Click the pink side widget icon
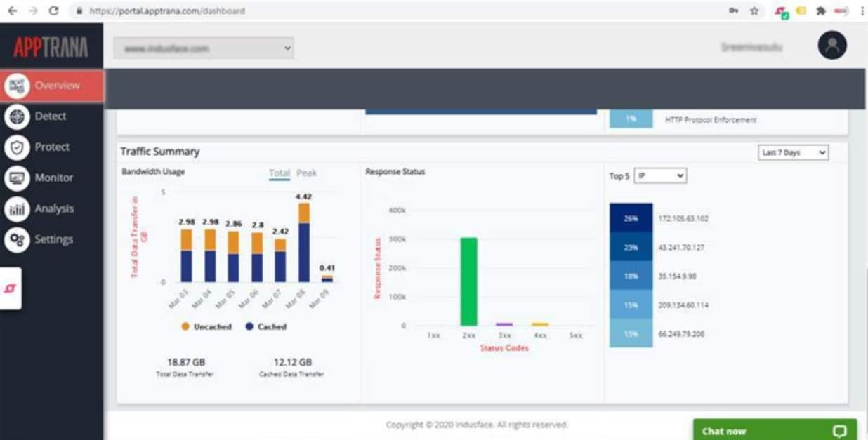 pyautogui.click(x=11, y=288)
